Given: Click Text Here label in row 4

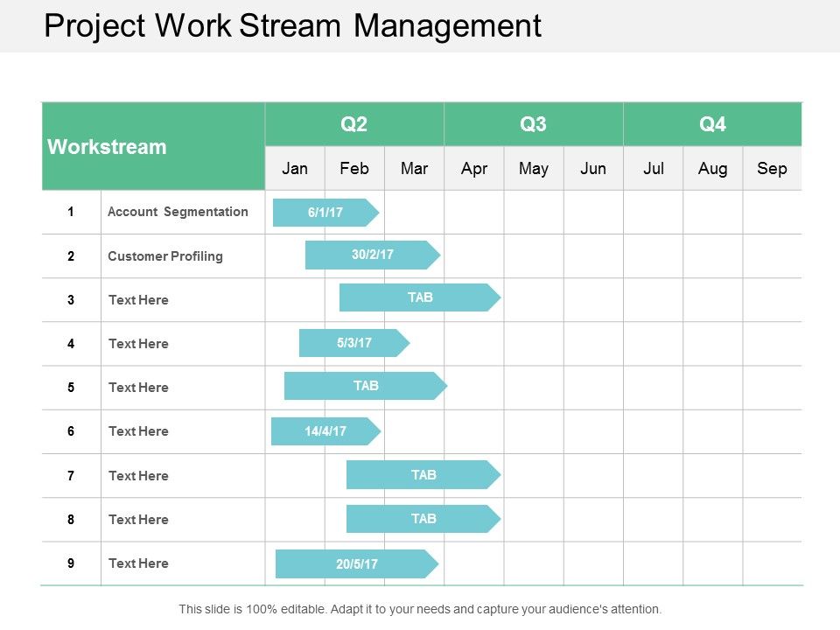Looking at the screenshot, I should (x=138, y=344).
